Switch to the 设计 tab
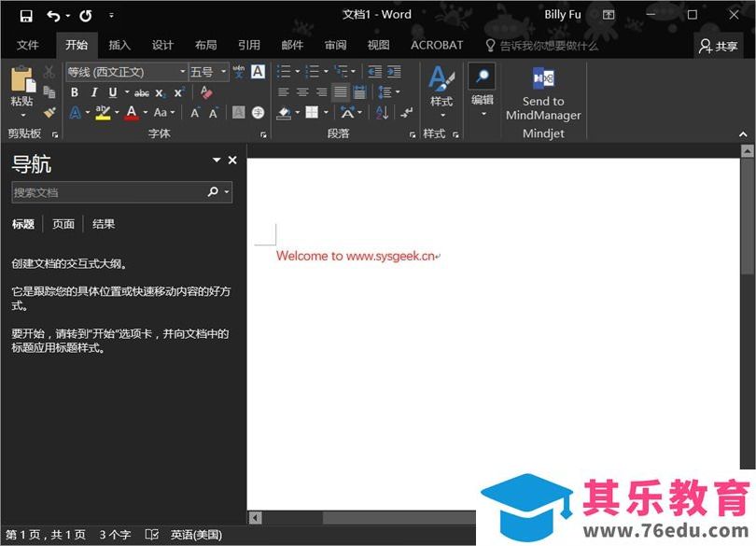 coord(162,46)
